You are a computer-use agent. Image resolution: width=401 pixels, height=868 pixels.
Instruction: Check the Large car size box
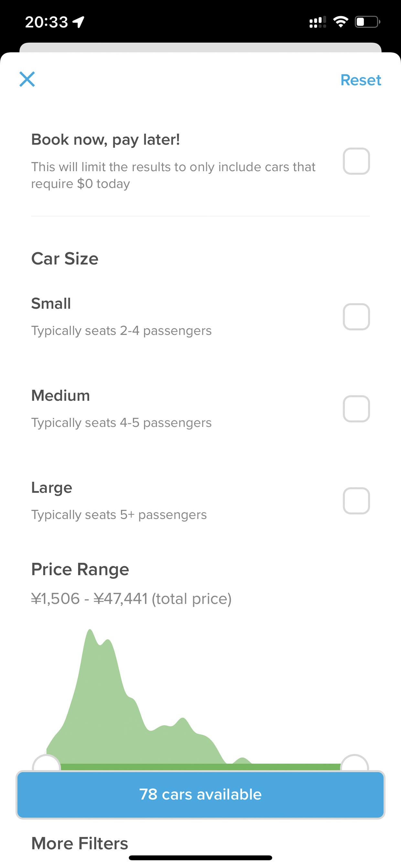356,501
